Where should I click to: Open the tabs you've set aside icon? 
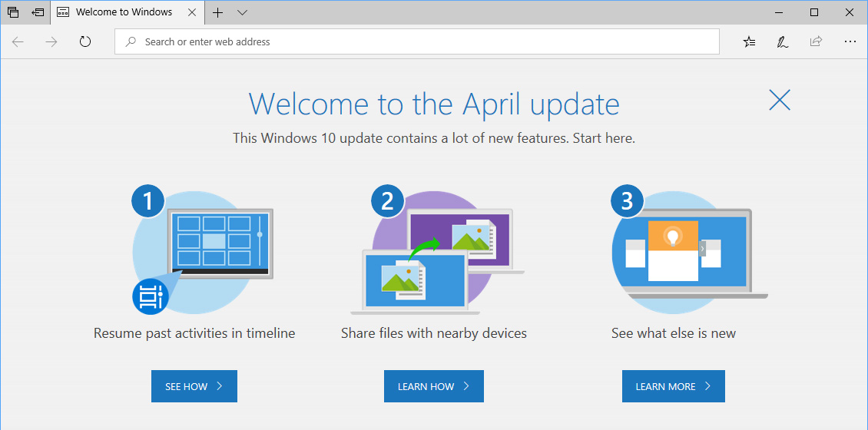[13, 12]
